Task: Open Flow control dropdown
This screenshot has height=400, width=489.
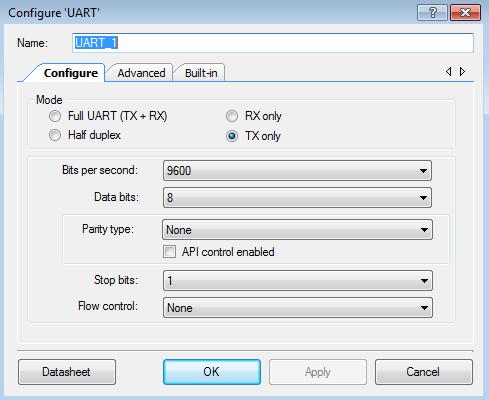Action: [298, 307]
